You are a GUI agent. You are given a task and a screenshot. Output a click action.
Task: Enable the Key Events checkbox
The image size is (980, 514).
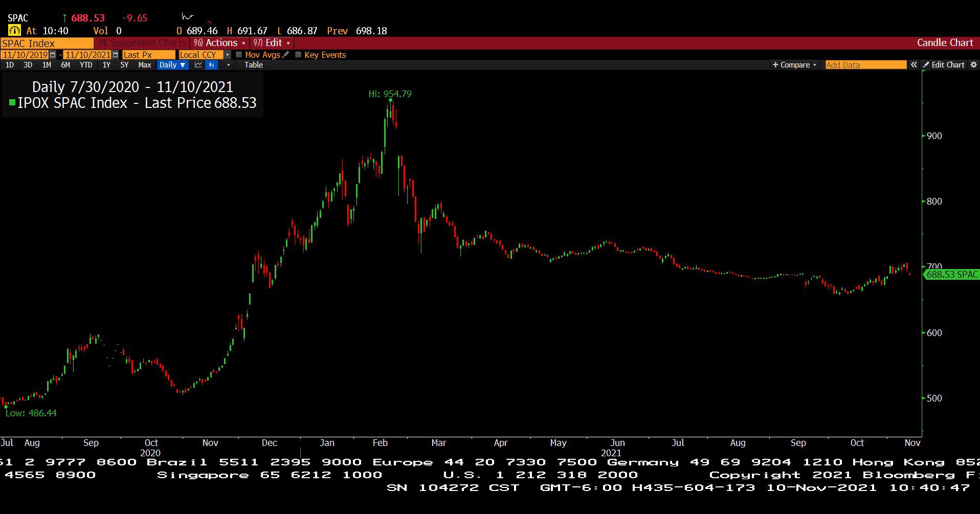click(x=298, y=55)
